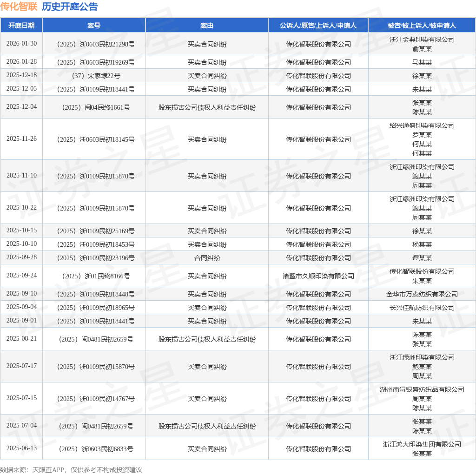
Task: Select date cell 2026-01-28
Action: tap(21, 62)
